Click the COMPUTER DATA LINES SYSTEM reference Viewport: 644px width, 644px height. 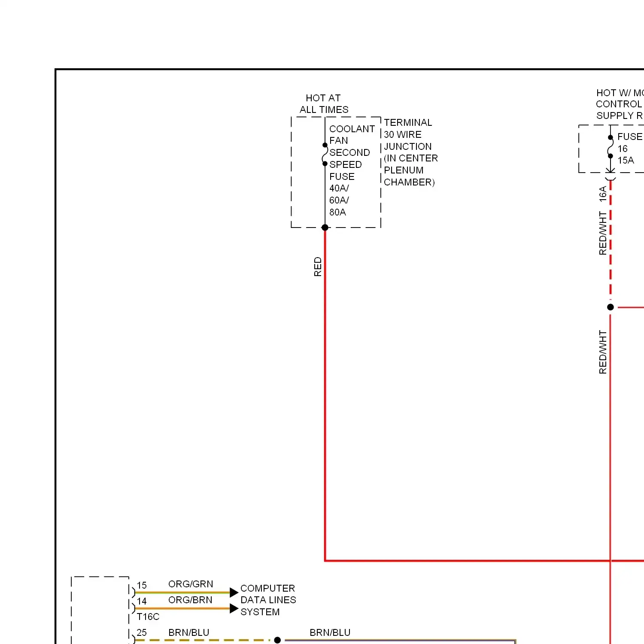(x=268, y=600)
